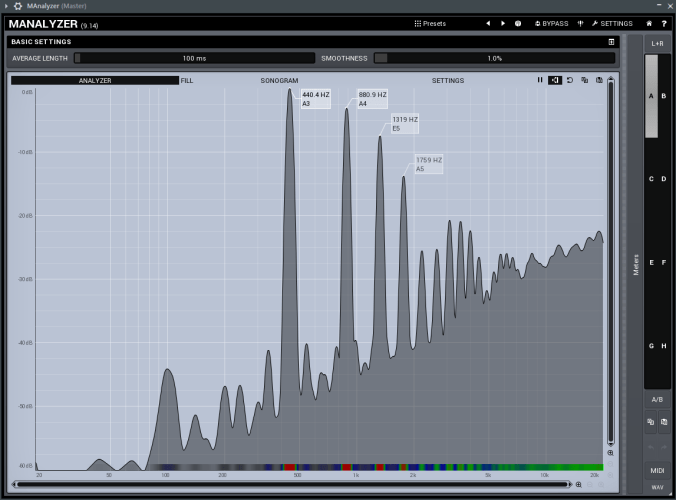
Task: Select the next preset arrow
Action: tap(503, 23)
